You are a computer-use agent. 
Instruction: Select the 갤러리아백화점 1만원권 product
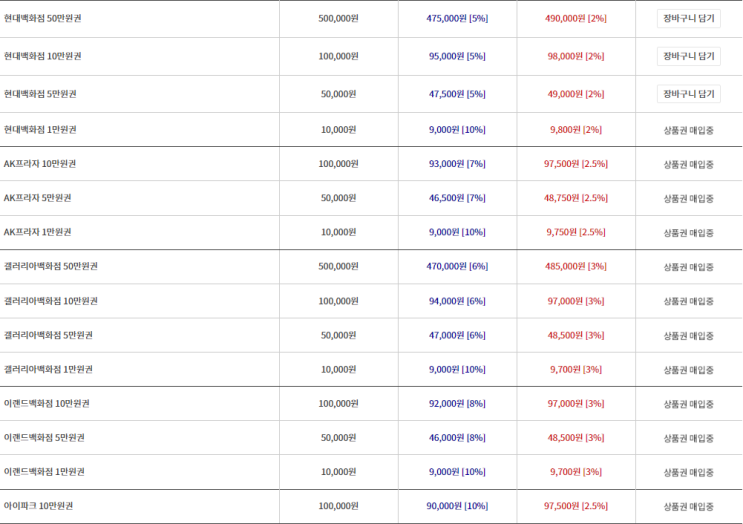coord(48,370)
